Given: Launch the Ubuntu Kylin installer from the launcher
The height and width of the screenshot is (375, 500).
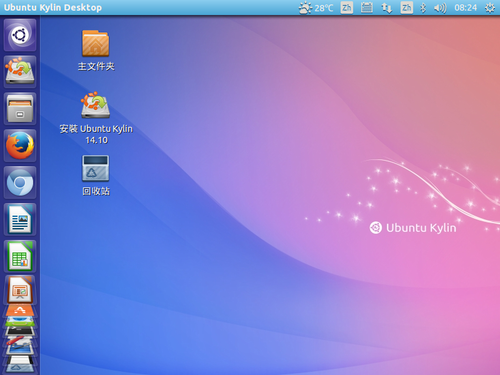Looking at the screenshot, I should pyautogui.click(x=20, y=71).
